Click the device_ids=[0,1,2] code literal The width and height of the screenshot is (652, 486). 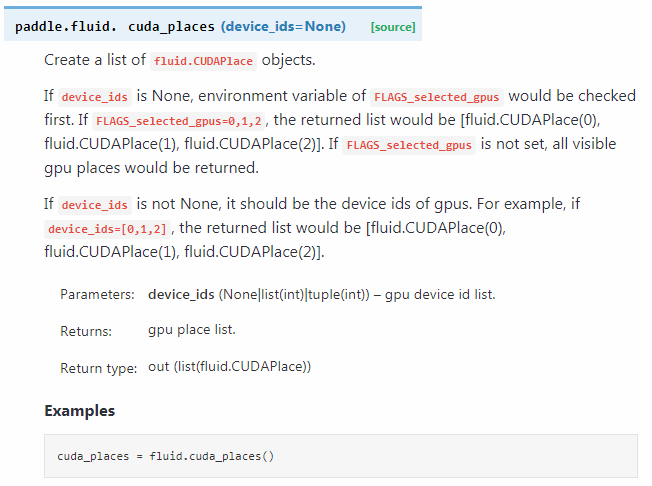[109, 229]
